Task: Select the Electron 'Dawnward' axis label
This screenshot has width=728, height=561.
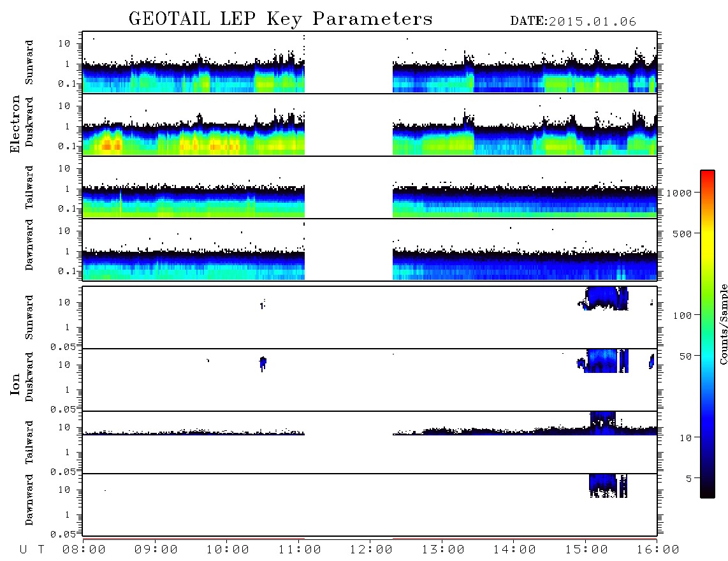Action: pos(29,245)
